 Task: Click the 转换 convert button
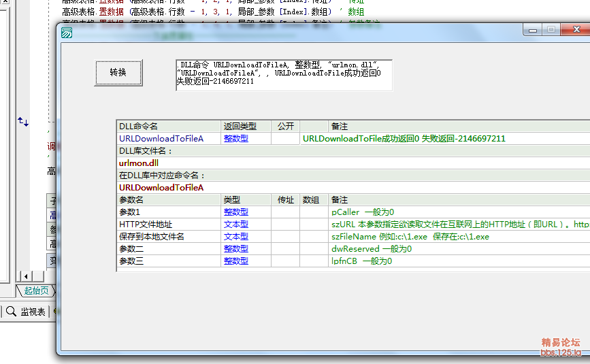[x=118, y=72]
